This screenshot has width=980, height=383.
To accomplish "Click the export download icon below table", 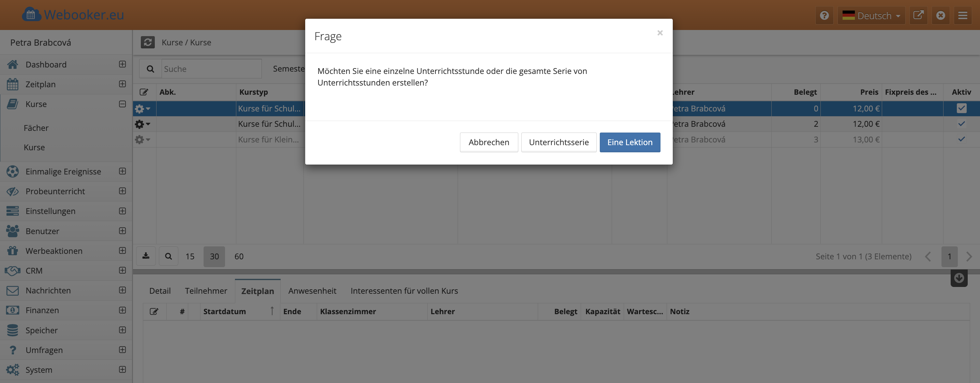I will coord(146,256).
